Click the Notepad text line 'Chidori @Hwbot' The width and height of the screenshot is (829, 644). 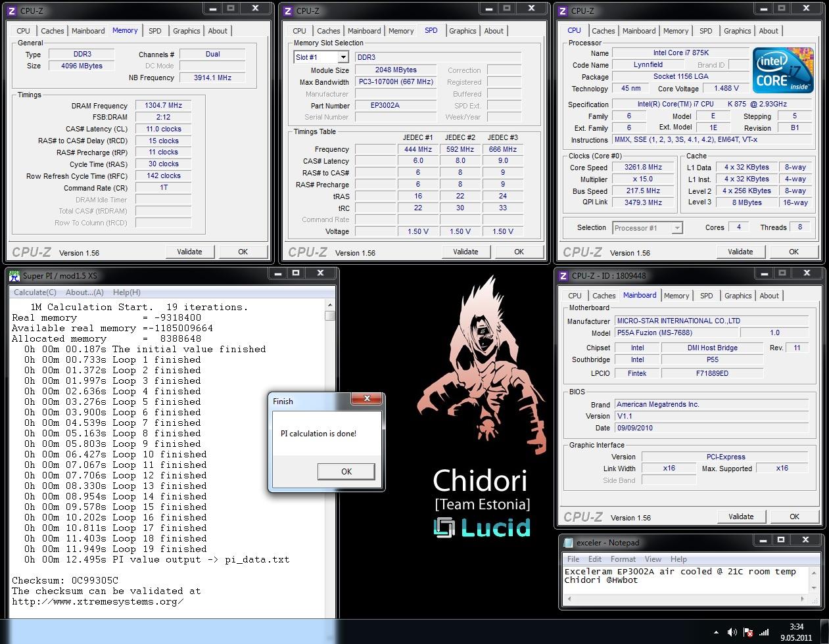602,580
